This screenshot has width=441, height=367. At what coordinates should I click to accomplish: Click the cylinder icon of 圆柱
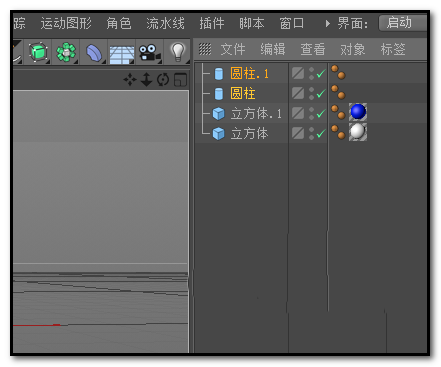point(219,94)
